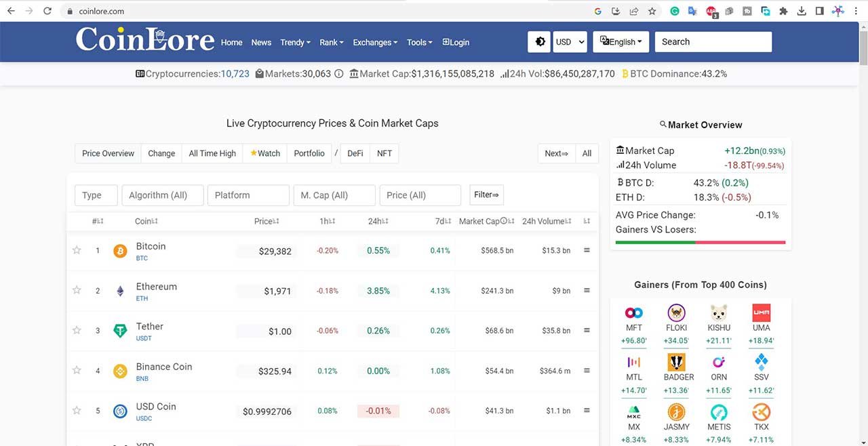Add Ethereum to watchlist with star
The width and height of the screenshot is (868, 446).
(x=77, y=290)
